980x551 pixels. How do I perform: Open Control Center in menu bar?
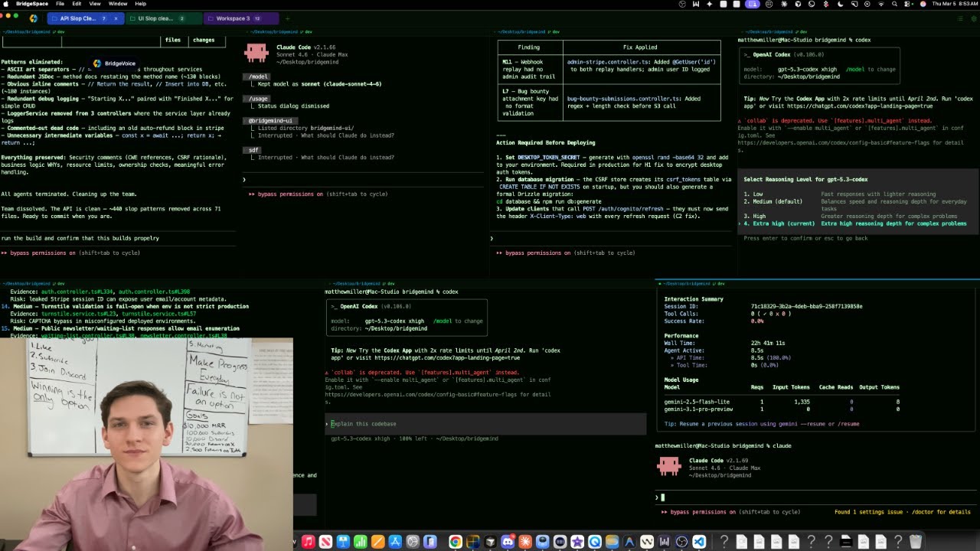pos(906,4)
